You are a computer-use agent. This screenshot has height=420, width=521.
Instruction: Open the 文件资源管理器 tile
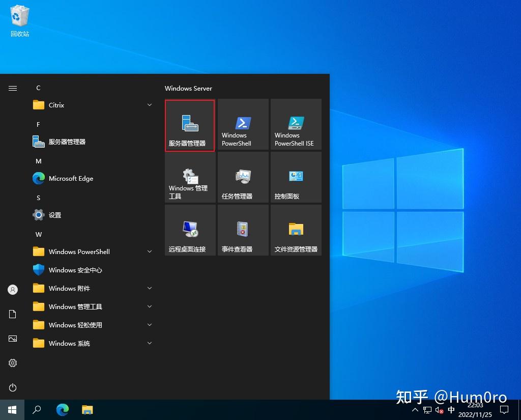click(296, 230)
